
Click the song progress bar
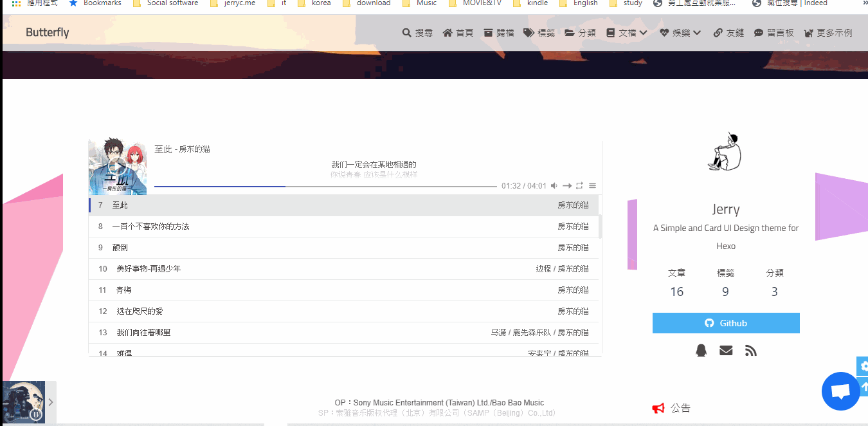[325, 187]
